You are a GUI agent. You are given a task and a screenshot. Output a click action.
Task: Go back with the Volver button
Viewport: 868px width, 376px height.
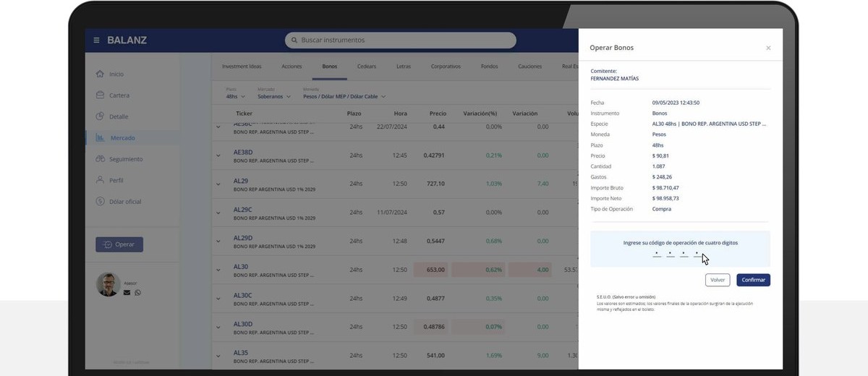coord(718,280)
